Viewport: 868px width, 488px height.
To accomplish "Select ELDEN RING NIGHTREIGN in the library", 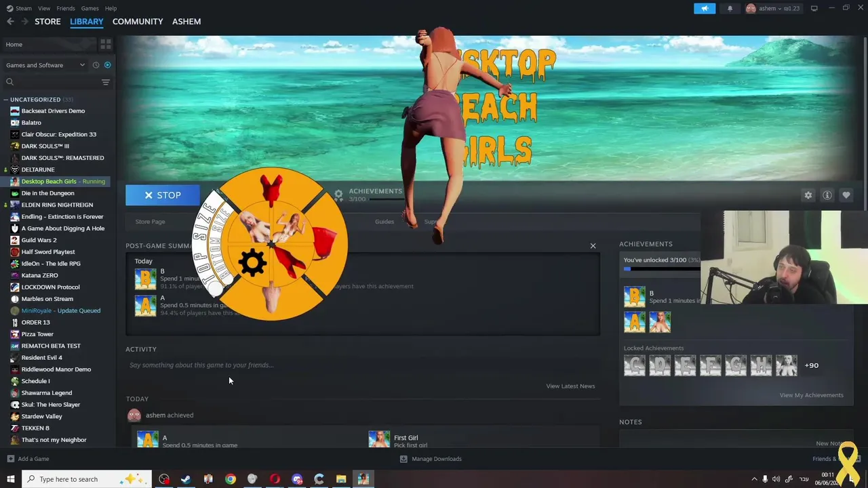I will click(x=57, y=205).
